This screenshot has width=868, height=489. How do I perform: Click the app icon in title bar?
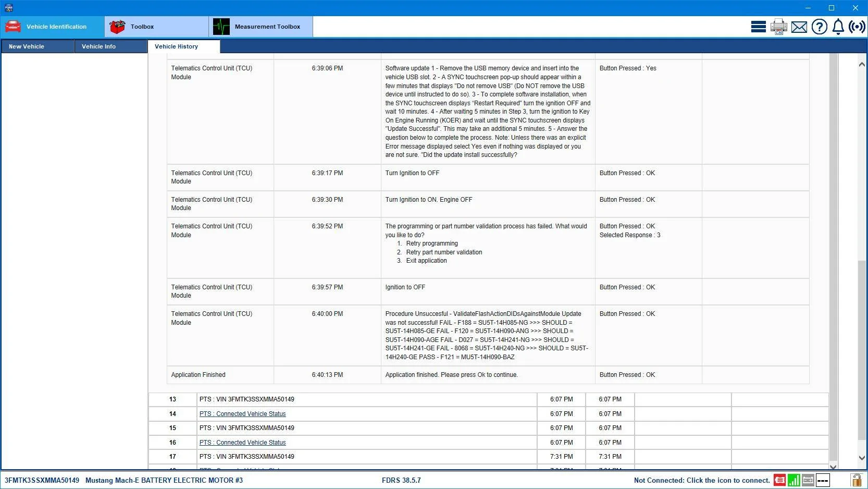coord(8,8)
